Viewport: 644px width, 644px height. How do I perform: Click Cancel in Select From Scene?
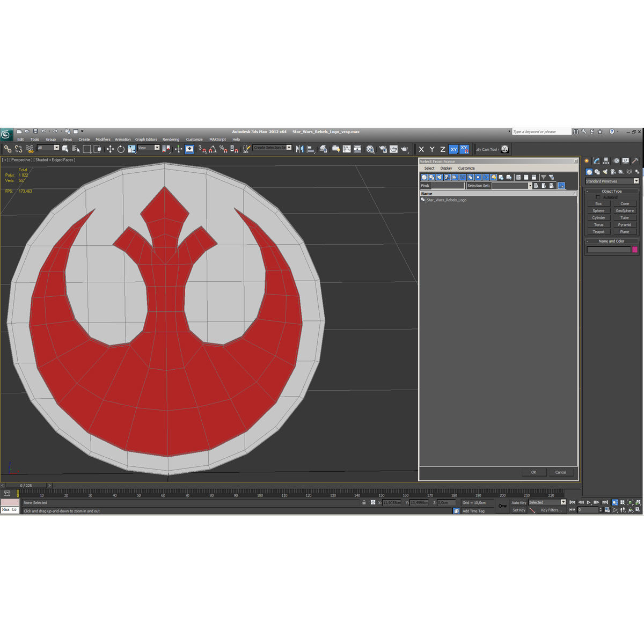pos(561,472)
